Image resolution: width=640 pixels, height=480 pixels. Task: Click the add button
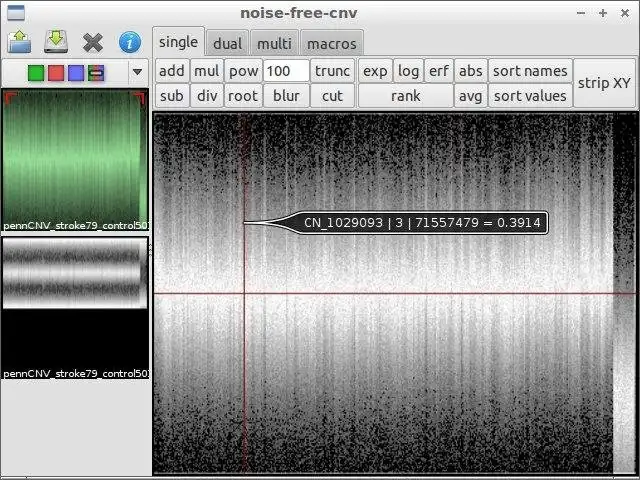[x=172, y=71]
